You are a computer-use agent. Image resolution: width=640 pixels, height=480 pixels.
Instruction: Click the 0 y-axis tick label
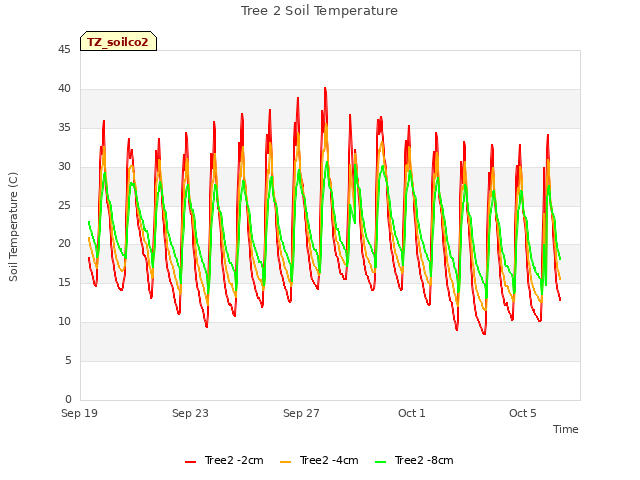tap(68, 399)
